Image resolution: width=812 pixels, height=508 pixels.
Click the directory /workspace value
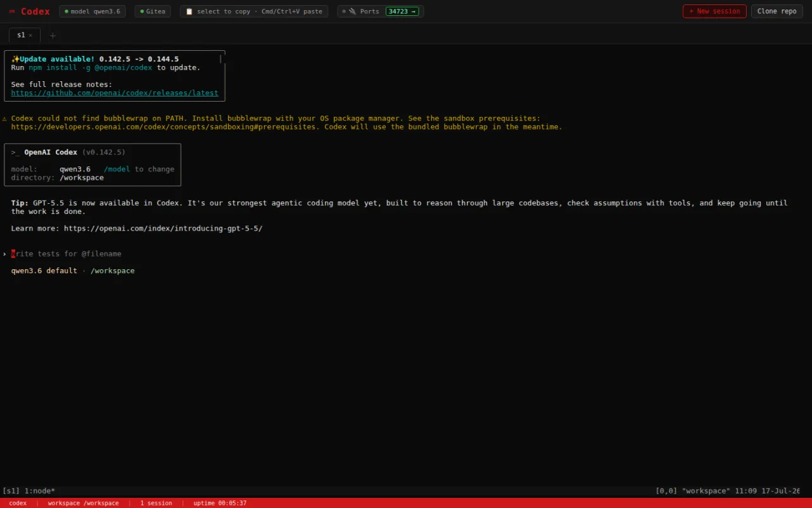(82, 178)
